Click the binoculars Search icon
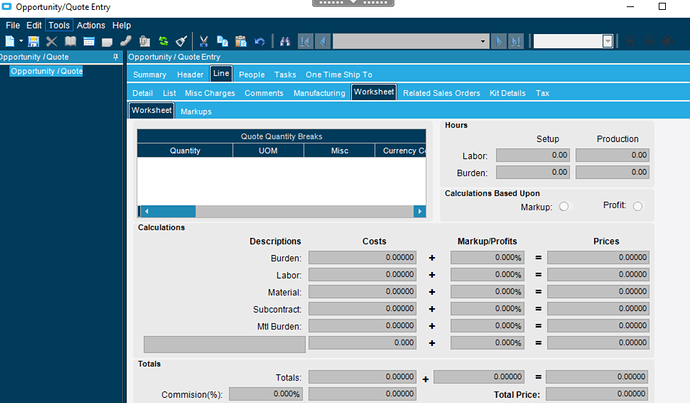The width and height of the screenshot is (690, 403). 285,42
